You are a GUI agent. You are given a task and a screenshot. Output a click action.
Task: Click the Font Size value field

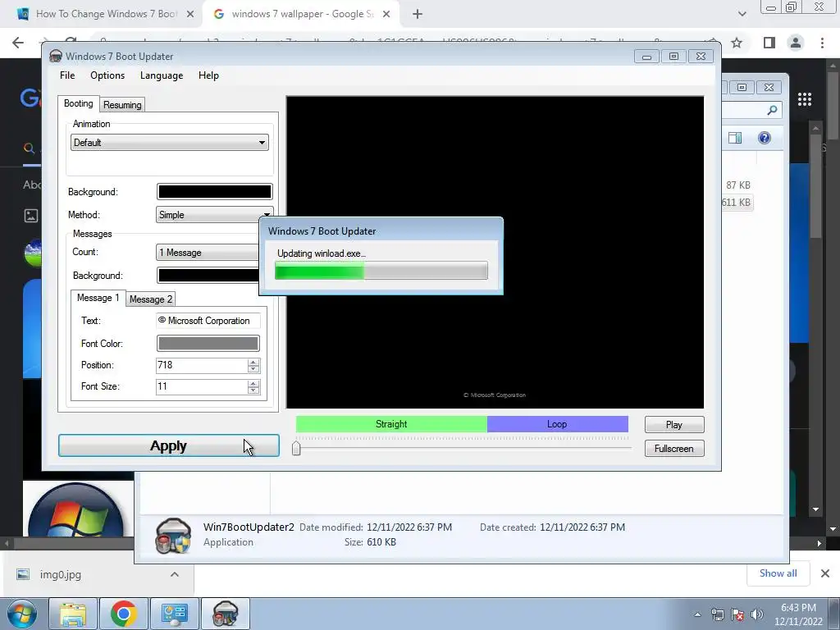click(x=202, y=387)
